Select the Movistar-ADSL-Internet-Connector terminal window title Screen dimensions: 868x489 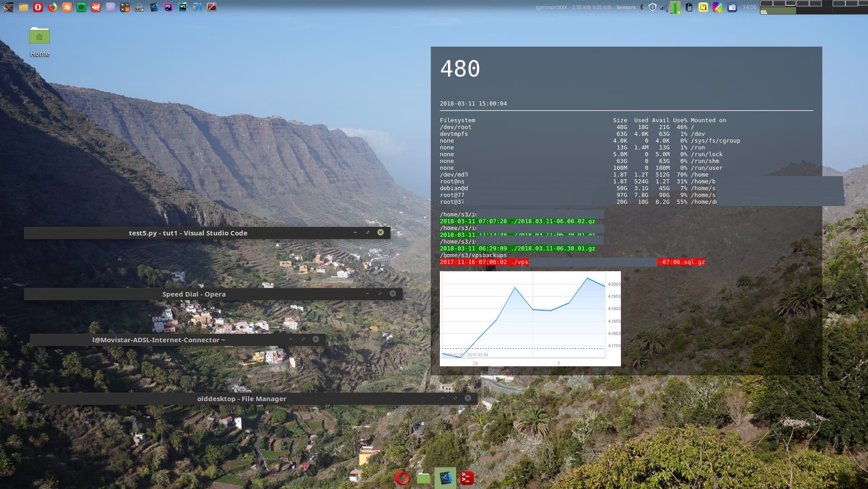158,340
